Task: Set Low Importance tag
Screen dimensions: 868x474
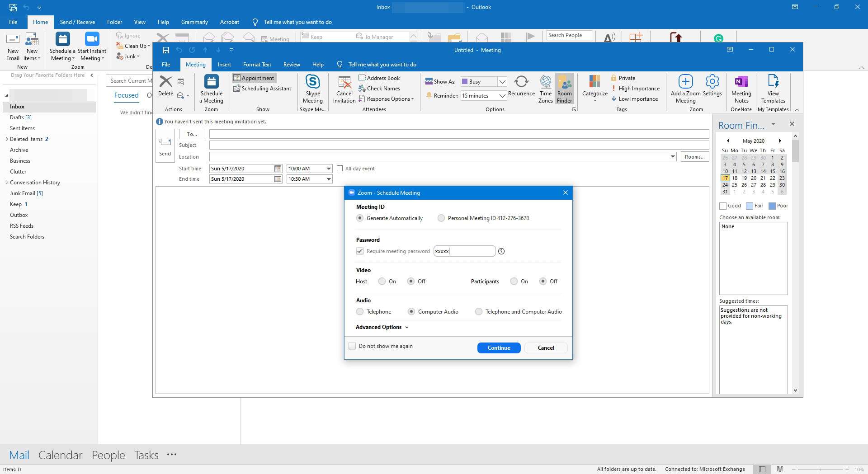Action: point(634,99)
